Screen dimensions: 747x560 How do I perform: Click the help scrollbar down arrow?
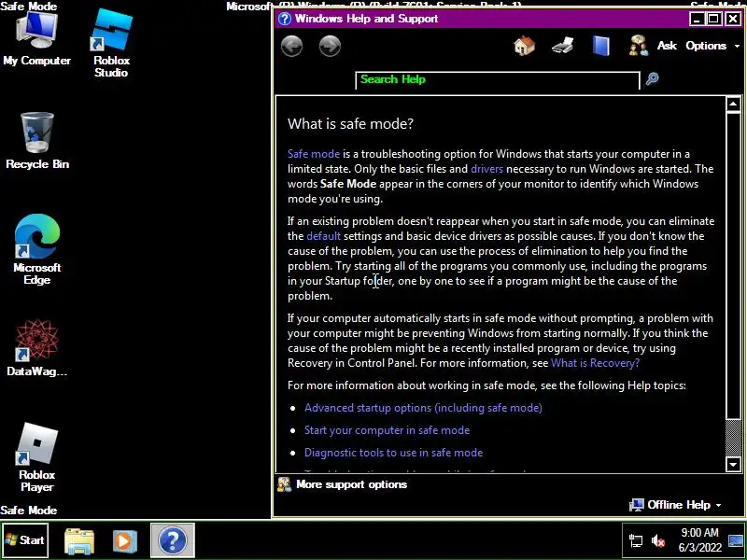(x=733, y=464)
